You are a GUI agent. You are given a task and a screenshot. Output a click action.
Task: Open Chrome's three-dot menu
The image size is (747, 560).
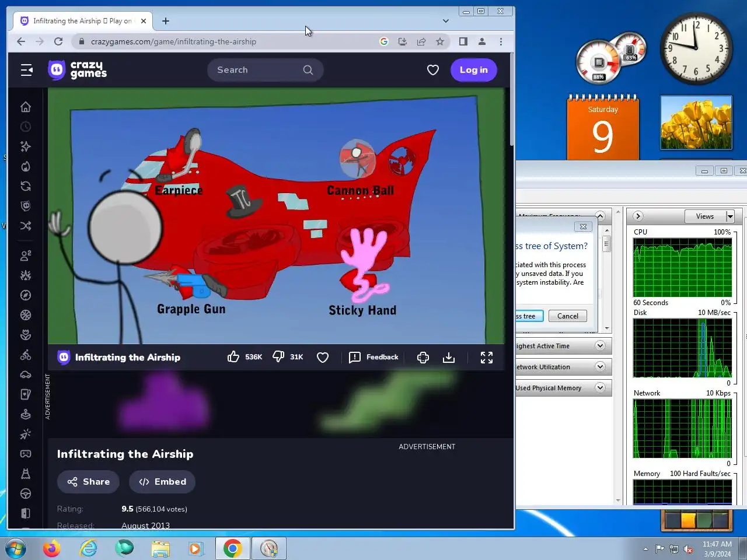pyautogui.click(x=501, y=41)
